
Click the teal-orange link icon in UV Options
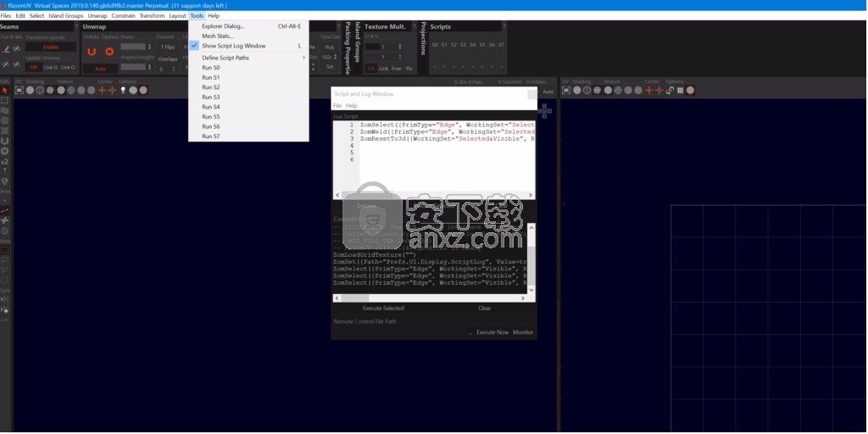670,90
